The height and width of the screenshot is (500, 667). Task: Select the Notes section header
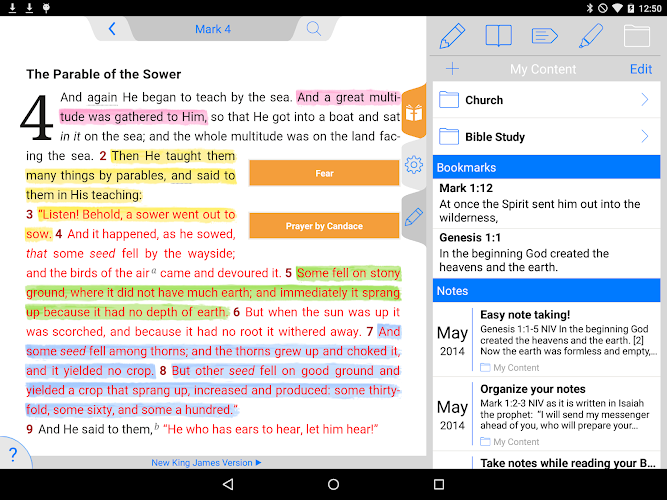547,291
